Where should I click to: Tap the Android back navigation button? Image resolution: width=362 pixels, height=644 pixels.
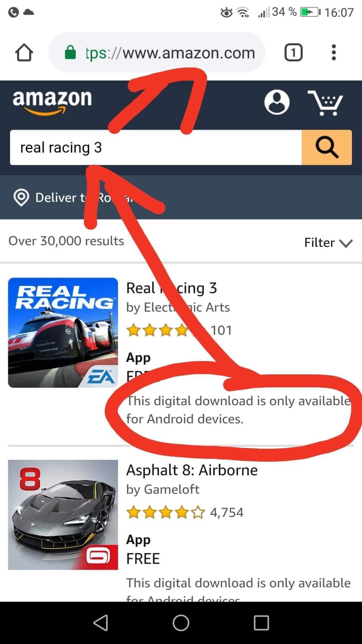coord(100,623)
